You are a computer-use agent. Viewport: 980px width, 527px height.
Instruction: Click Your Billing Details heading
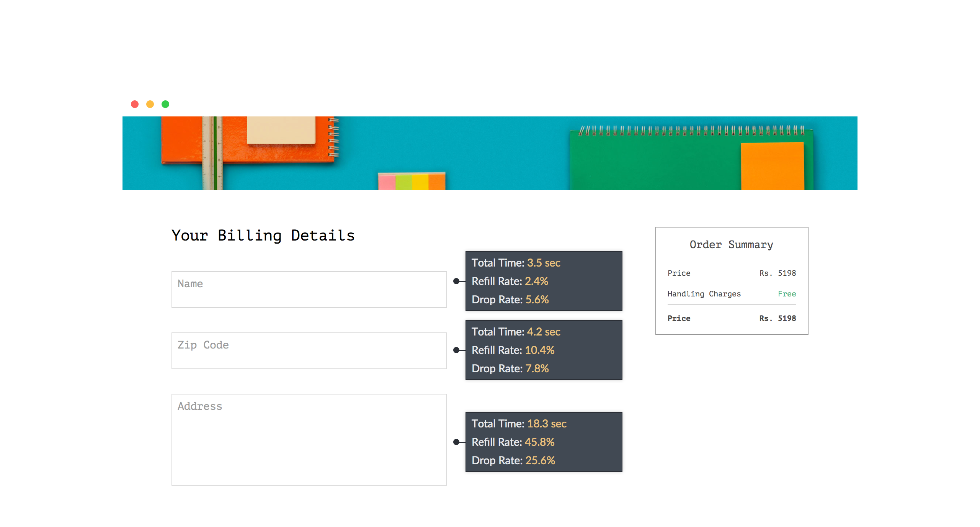click(x=263, y=235)
